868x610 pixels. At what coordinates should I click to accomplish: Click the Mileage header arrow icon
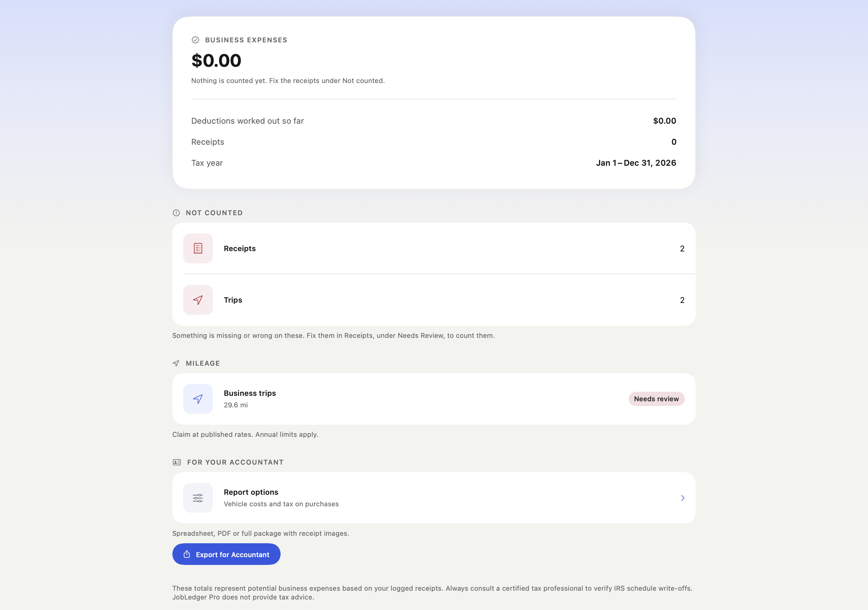tap(176, 363)
